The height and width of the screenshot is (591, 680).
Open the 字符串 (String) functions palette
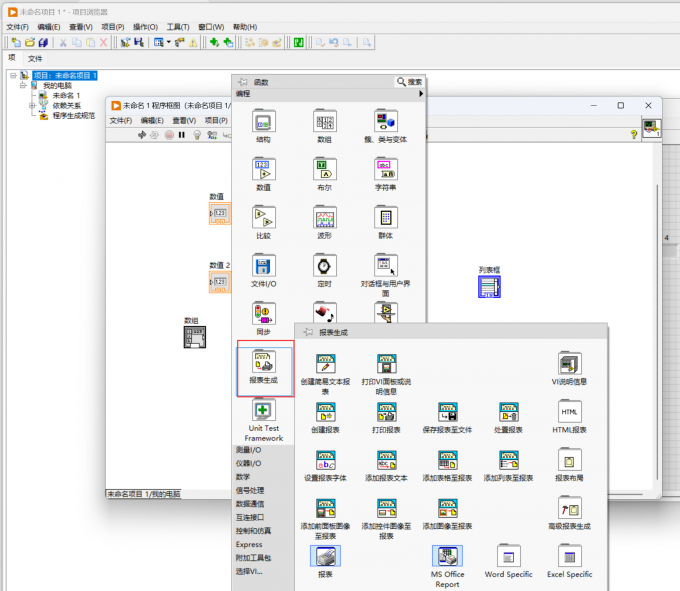click(x=386, y=169)
